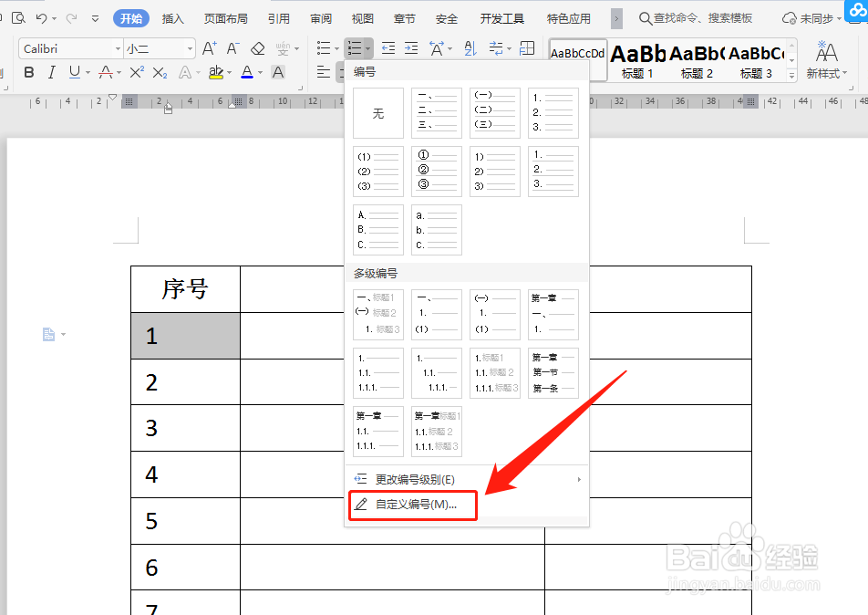The width and height of the screenshot is (868, 615).
Task: Select the 插入 tab
Action: click(172, 18)
